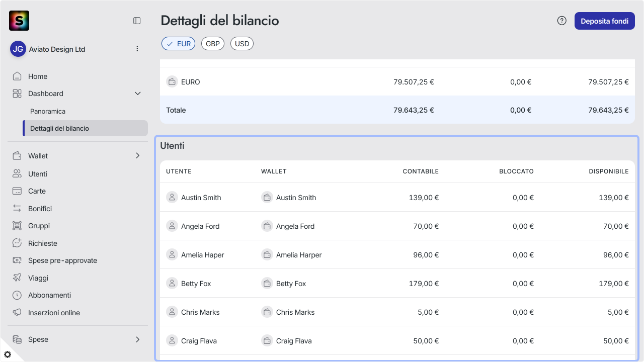This screenshot has height=362, width=644.
Task: Click the user icon beside Austin Smith
Action: [x=172, y=198]
